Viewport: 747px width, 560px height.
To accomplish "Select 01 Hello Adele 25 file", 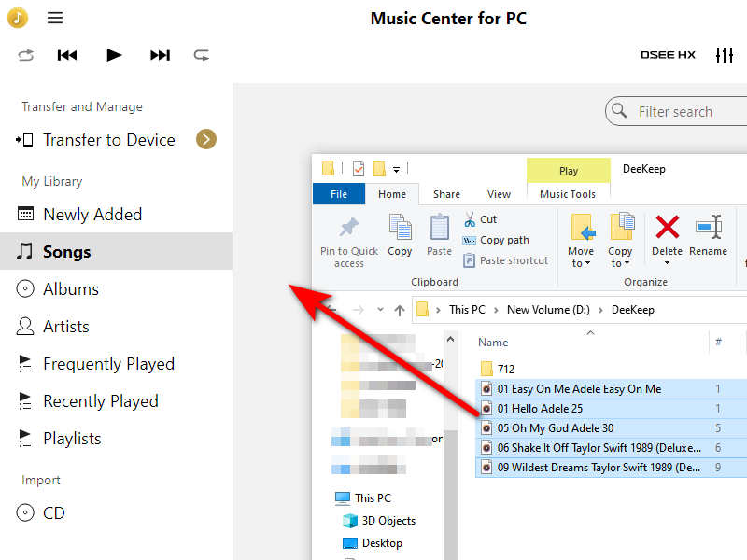I will (612, 409).
